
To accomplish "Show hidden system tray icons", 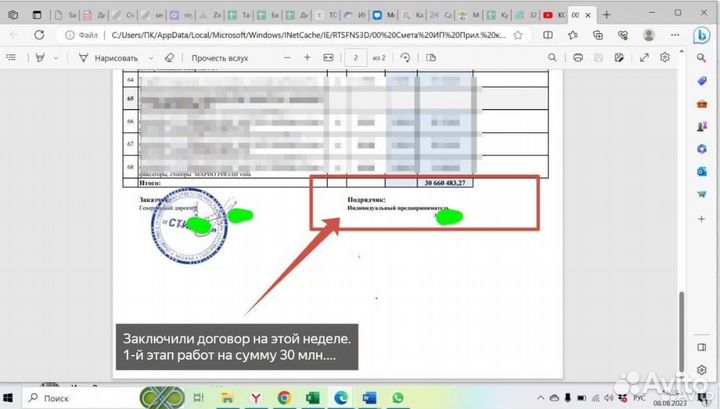I will pyautogui.click(x=540, y=398).
